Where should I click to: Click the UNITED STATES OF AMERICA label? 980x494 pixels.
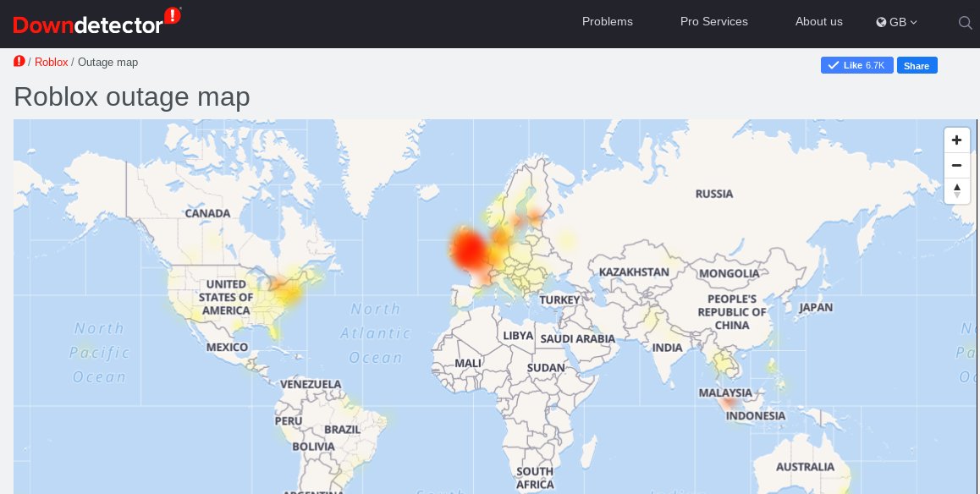[x=226, y=297]
